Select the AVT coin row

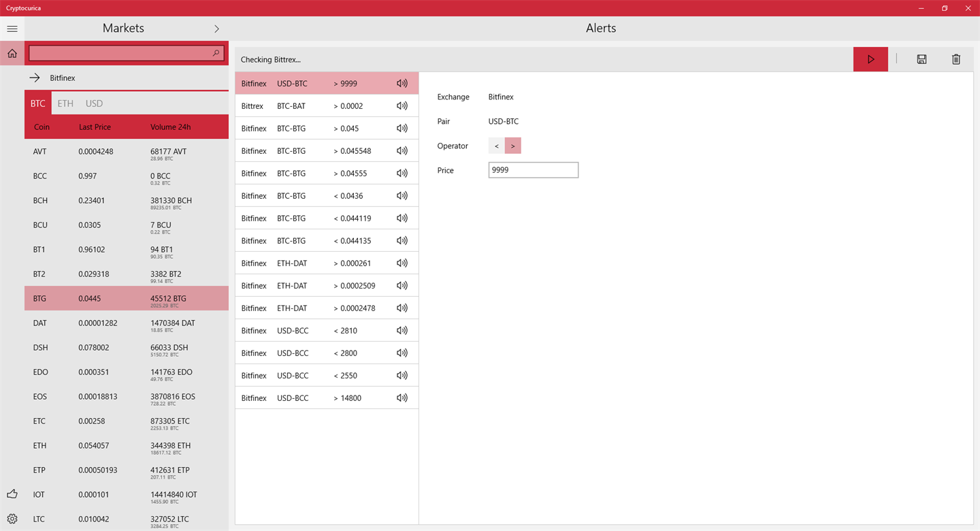click(127, 151)
